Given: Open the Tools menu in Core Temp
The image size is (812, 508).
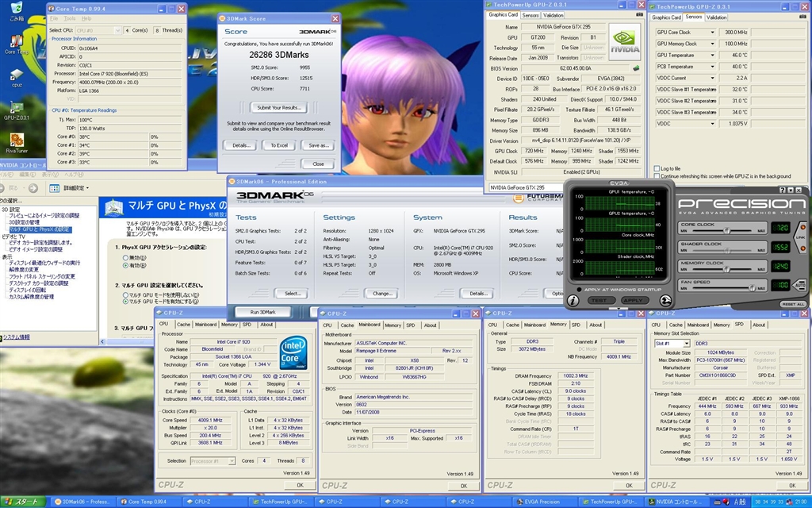Looking at the screenshot, I should pos(69,18).
